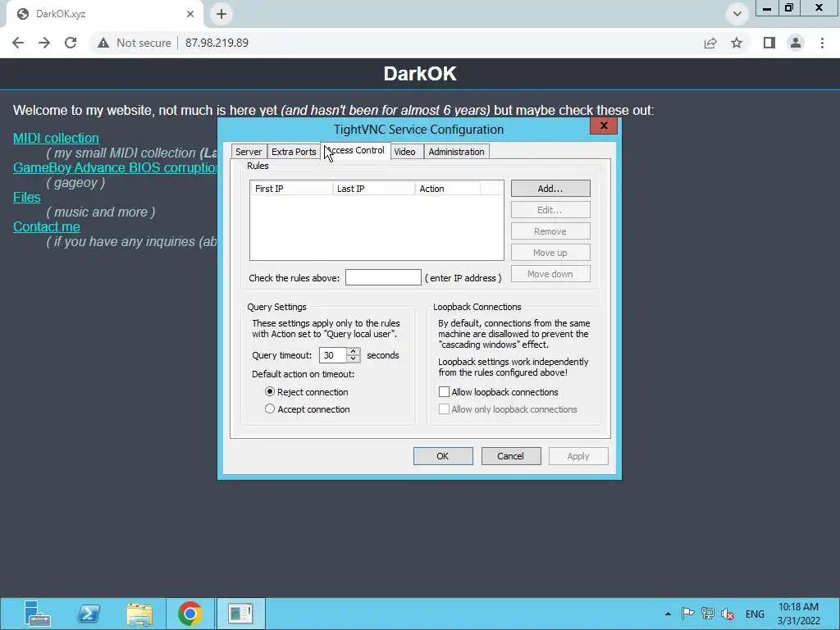Focus the Check the rules IP field
This screenshot has height=630, width=840.
pyautogui.click(x=383, y=277)
